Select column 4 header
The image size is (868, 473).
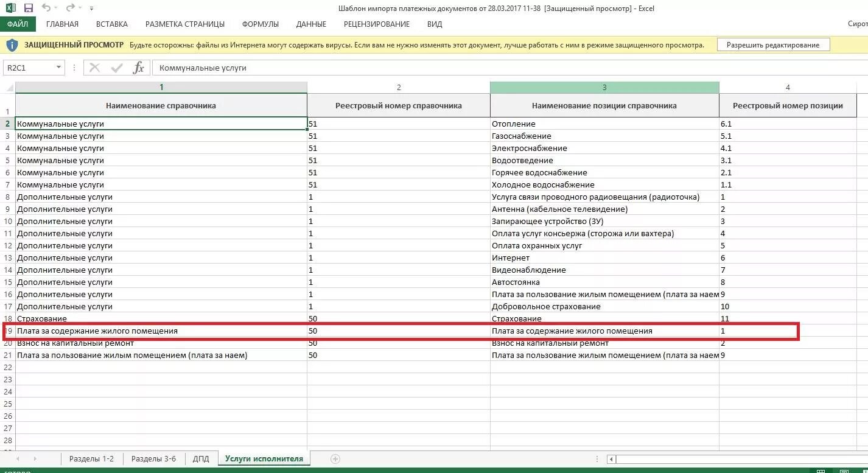788,87
